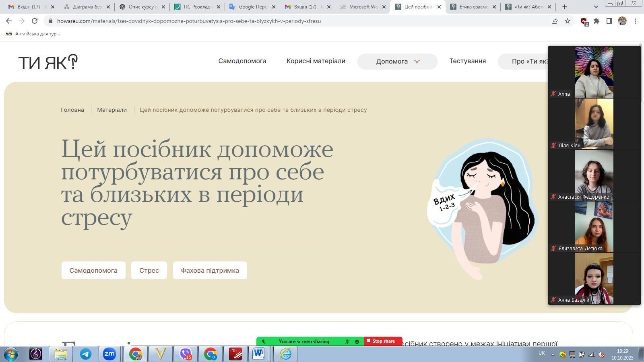Expand the Допомога dropdown menu
This screenshot has height=362, width=644.
pyautogui.click(x=397, y=62)
